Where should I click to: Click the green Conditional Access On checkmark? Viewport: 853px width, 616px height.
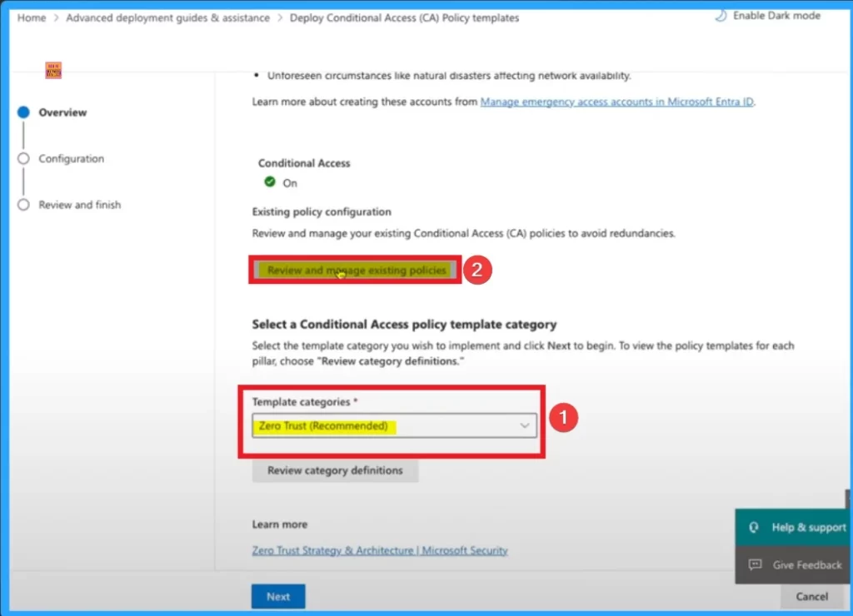pos(270,181)
